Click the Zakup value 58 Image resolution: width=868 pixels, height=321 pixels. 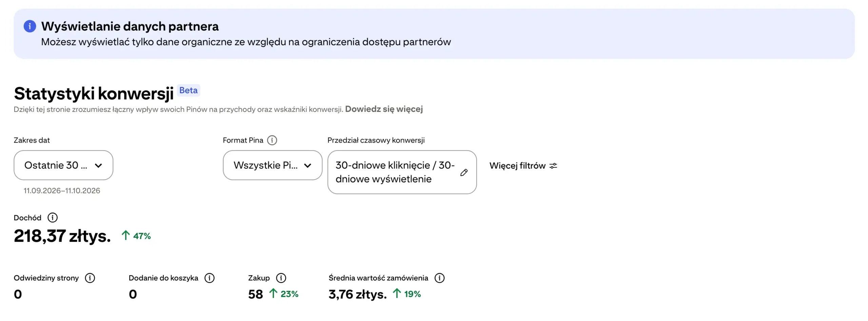coord(256,294)
